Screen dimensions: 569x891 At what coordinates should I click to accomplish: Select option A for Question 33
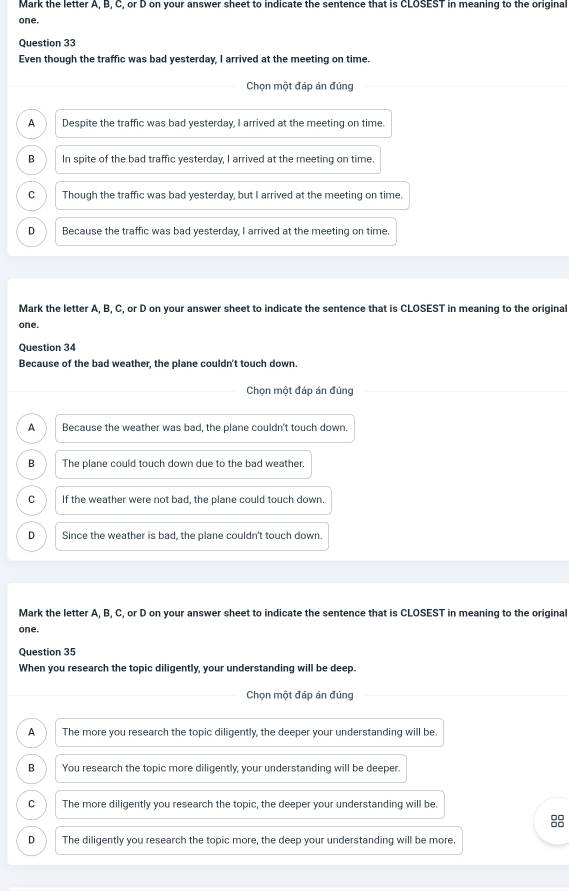pyautogui.click(x=31, y=123)
